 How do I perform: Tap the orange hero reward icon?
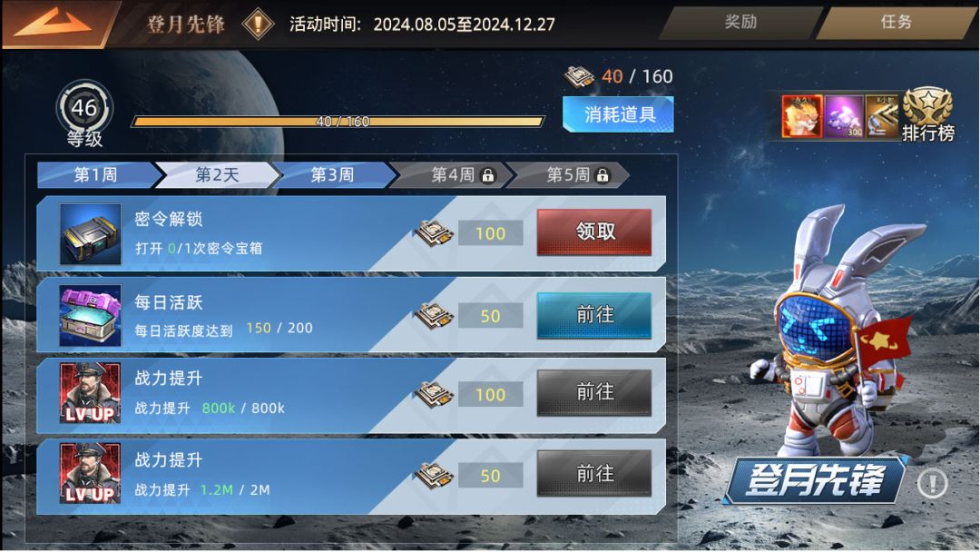click(x=802, y=116)
